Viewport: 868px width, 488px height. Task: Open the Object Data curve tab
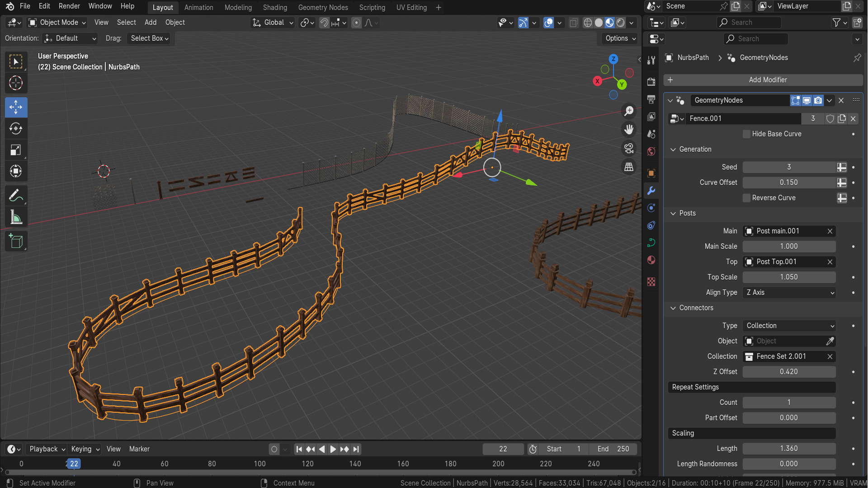pos(651,243)
